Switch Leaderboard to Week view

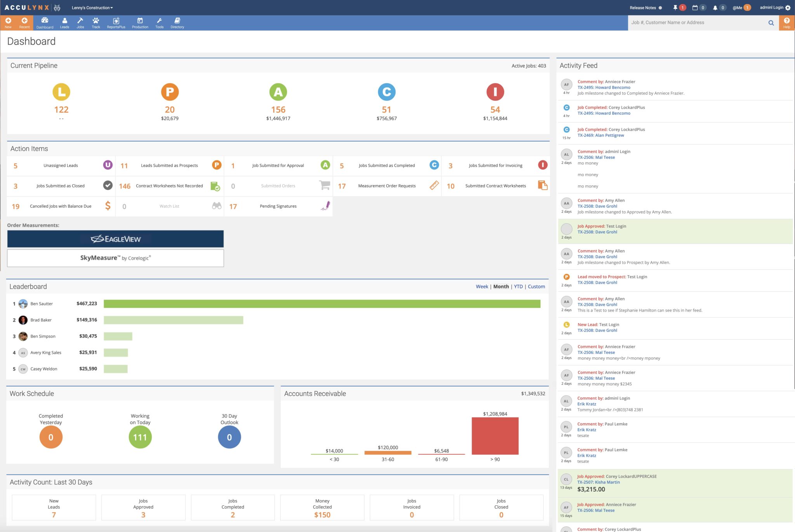pos(482,286)
